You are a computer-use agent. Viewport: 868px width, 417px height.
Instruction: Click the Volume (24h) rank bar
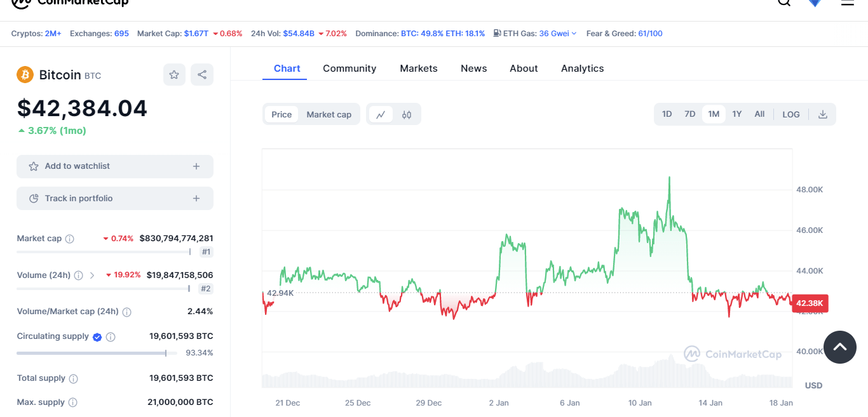point(103,289)
